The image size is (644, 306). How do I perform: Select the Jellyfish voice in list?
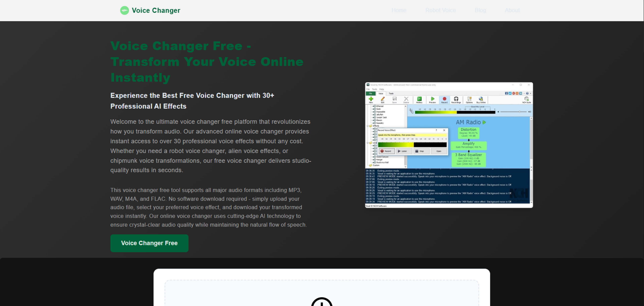380,115
